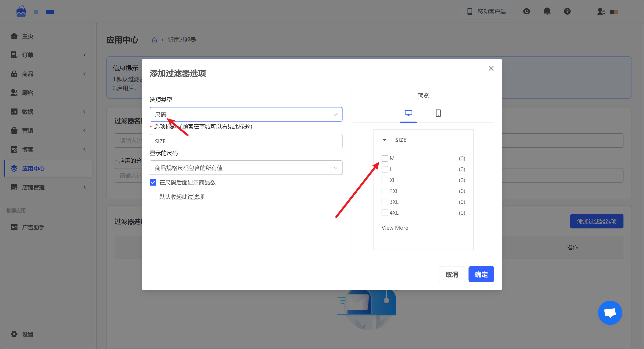This screenshot has height=349, width=644.
Task: Open the option type dropdown showing 尺码
Action: click(246, 115)
